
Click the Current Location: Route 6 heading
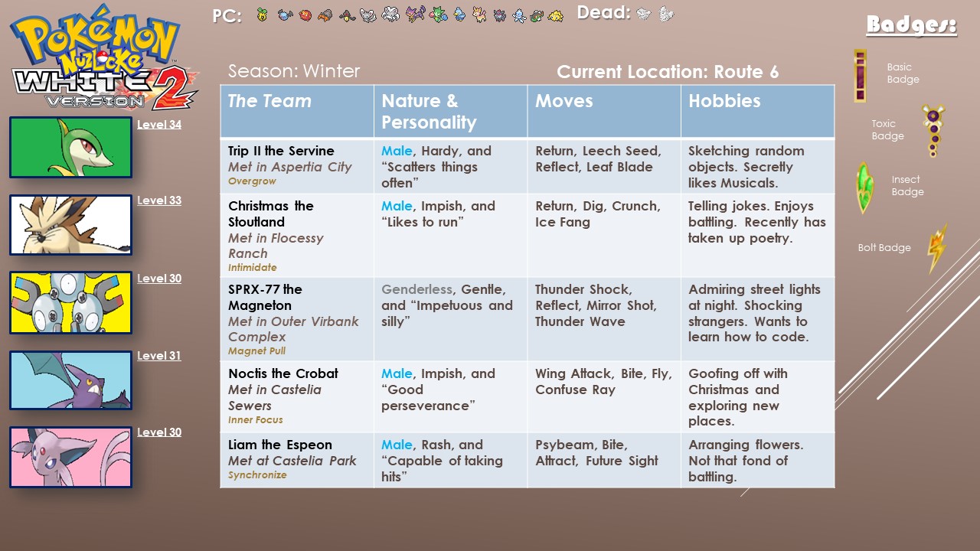[668, 72]
